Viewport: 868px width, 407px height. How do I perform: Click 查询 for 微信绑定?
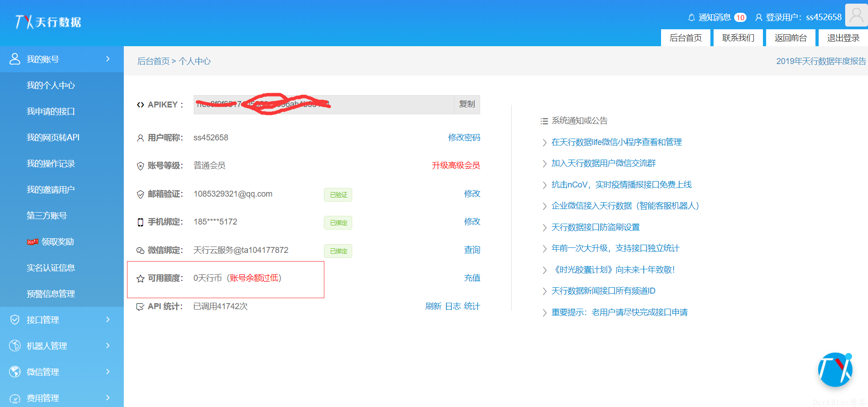click(x=472, y=250)
